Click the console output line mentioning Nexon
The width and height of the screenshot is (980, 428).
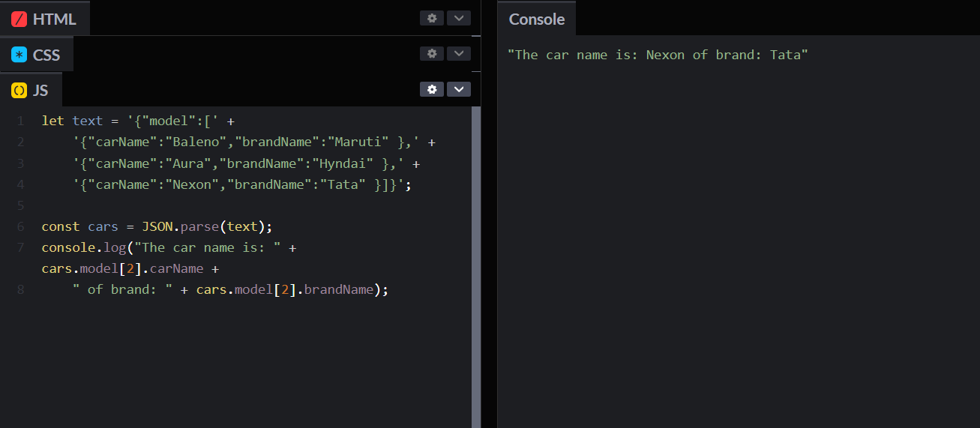point(658,55)
